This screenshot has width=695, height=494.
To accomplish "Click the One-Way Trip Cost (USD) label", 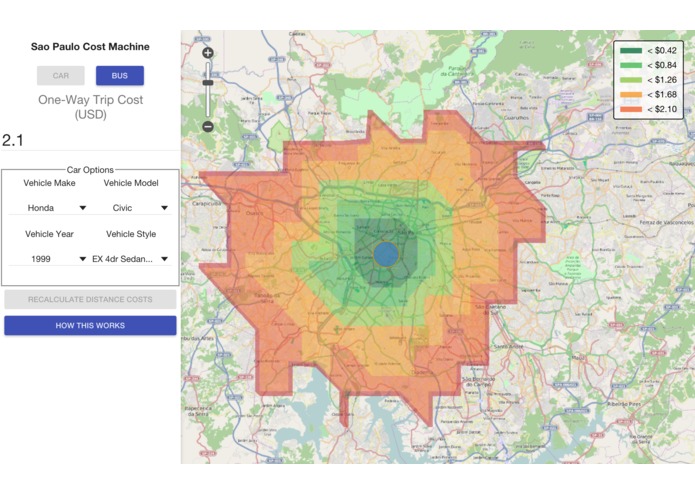I will (90, 107).
